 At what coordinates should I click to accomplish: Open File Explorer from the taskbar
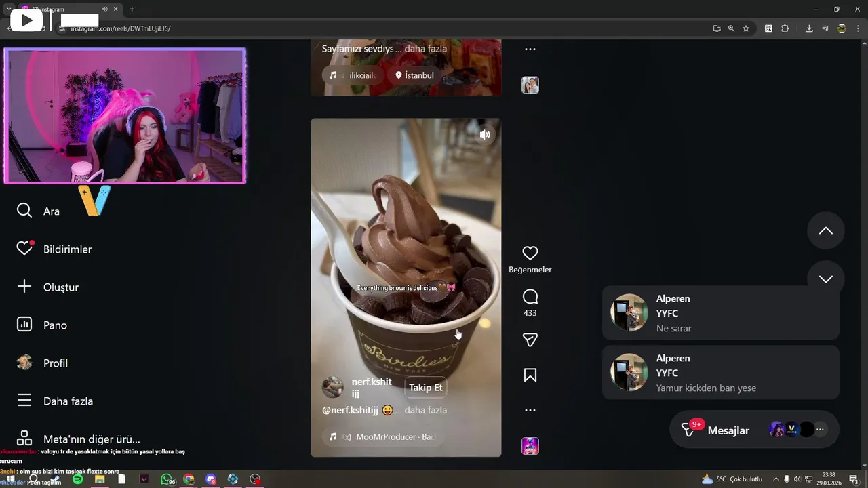click(x=100, y=479)
